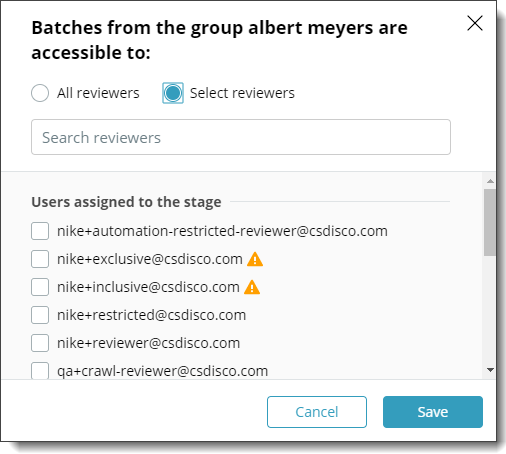506x454 pixels.
Task: Click the Cancel button
Action: tap(317, 412)
